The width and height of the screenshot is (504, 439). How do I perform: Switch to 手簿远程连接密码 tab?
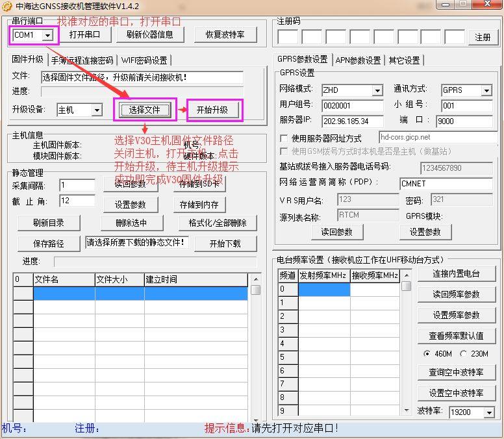[82, 60]
